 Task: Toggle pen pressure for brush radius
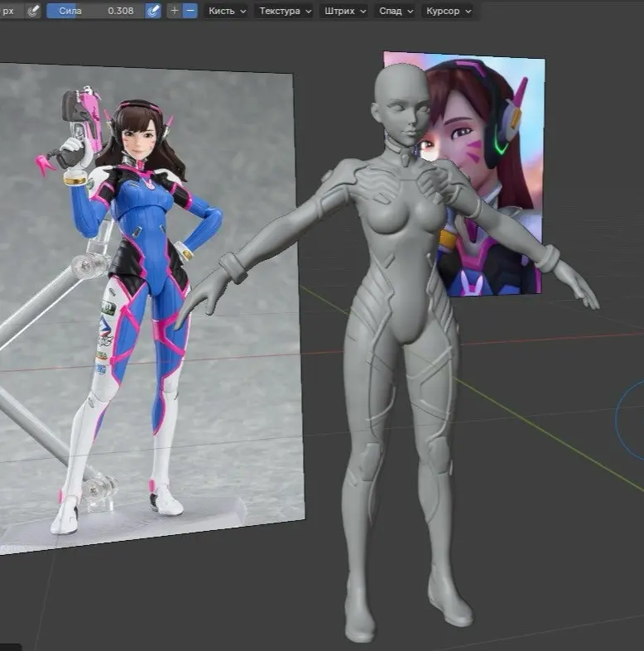click(x=33, y=11)
